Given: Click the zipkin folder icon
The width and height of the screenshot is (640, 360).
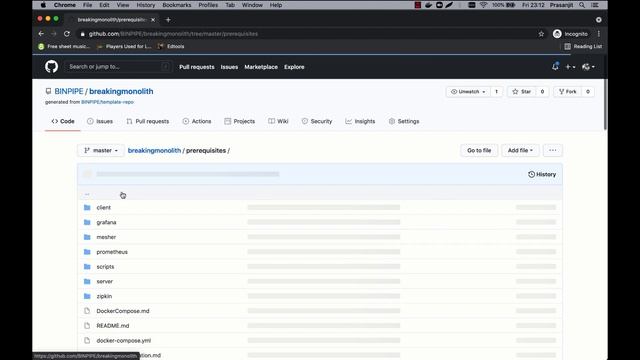Looking at the screenshot, I should pos(87,296).
